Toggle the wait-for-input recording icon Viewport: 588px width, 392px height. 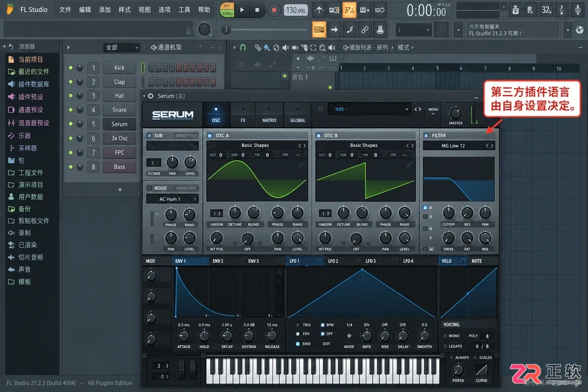coord(334,10)
